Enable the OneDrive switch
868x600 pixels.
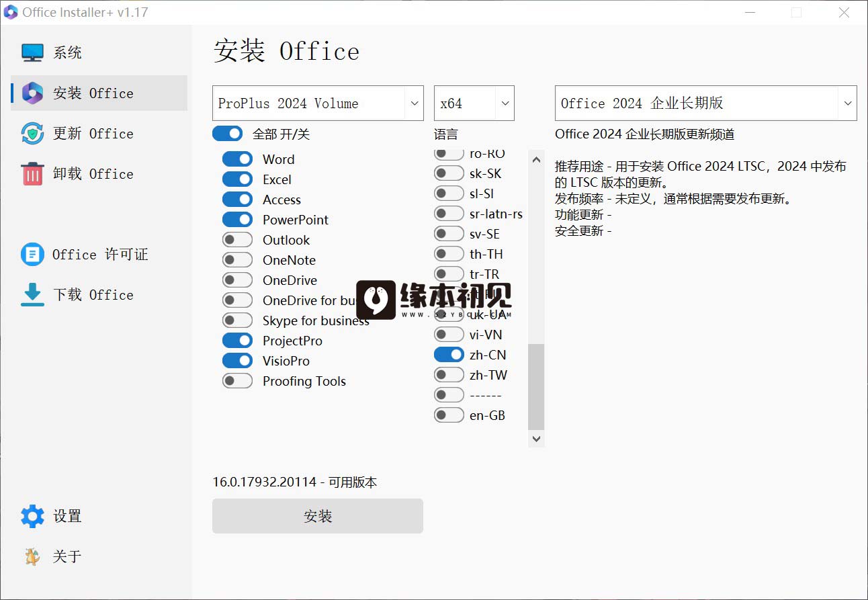coord(237,280)
